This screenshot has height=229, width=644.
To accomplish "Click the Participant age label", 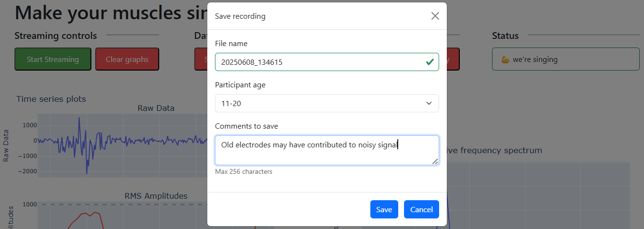I will pyautogui.click(x=240, y=85).
